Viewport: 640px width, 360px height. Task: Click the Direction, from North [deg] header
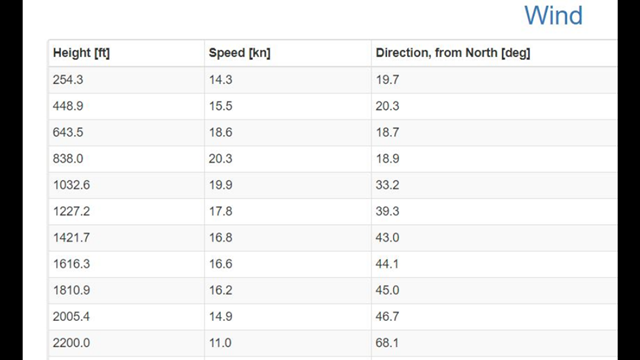pyautogui.click(x=453, y=53)
